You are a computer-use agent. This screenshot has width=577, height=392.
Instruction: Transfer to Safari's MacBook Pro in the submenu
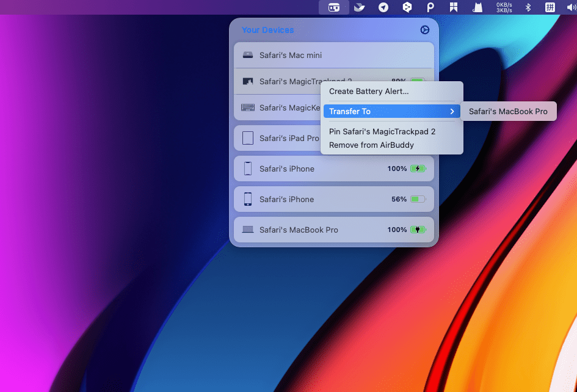tap(508, 111)
